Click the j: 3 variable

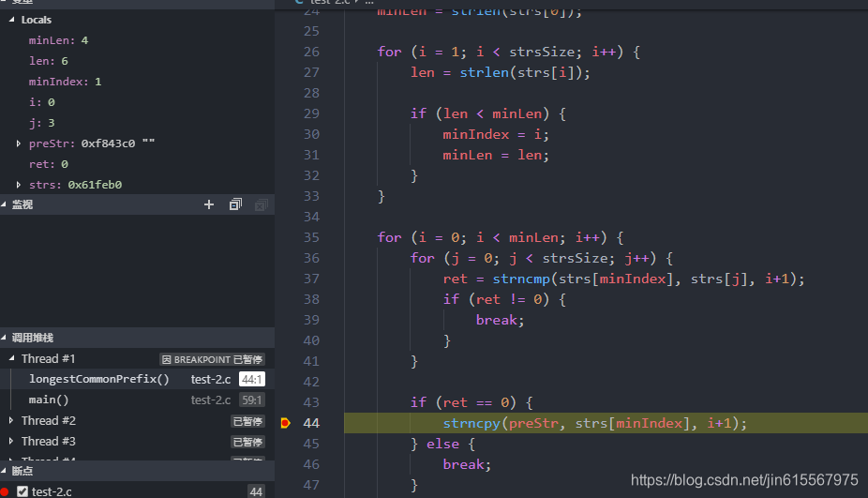pos(42,123)
